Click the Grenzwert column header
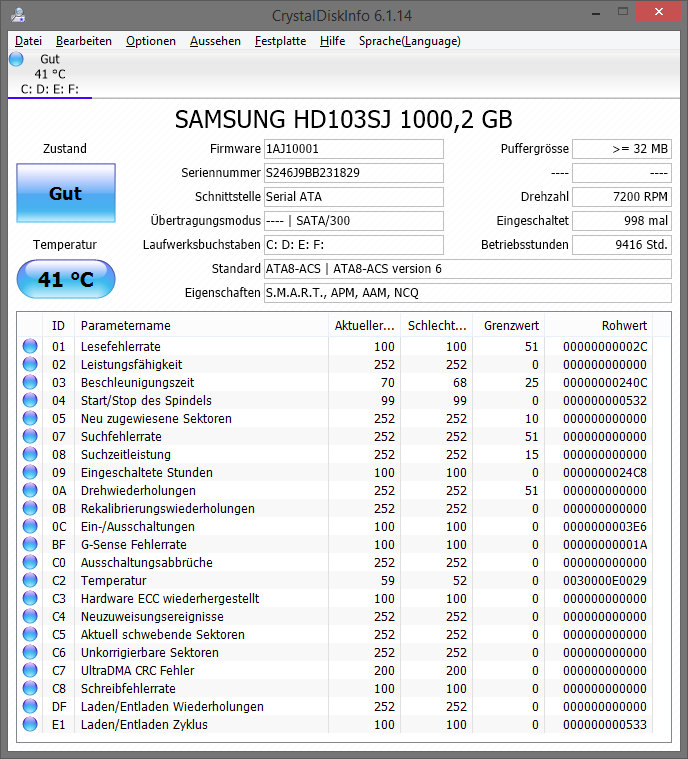The image size is (688, 759). tap(509, 325)
